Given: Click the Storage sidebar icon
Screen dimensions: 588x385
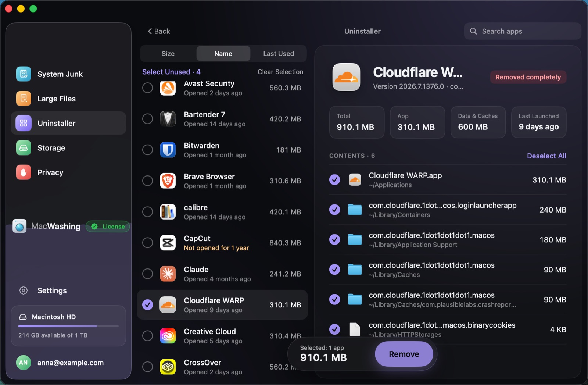Looking at the screenshot, I should pyautogui.click(x=24, y=148).
